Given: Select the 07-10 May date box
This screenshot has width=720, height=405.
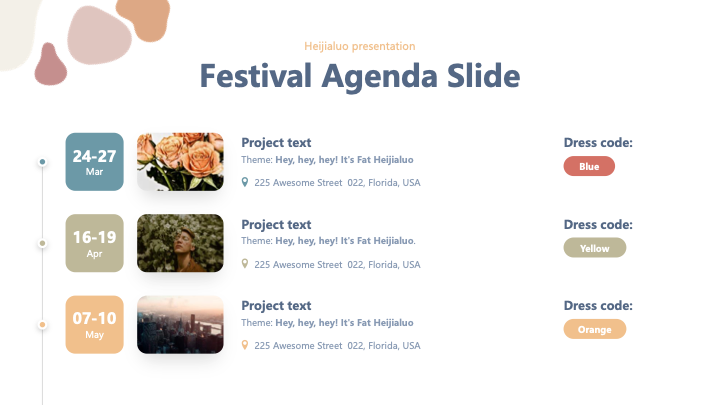Looking at the screenshot, I should tap(95, 324).
